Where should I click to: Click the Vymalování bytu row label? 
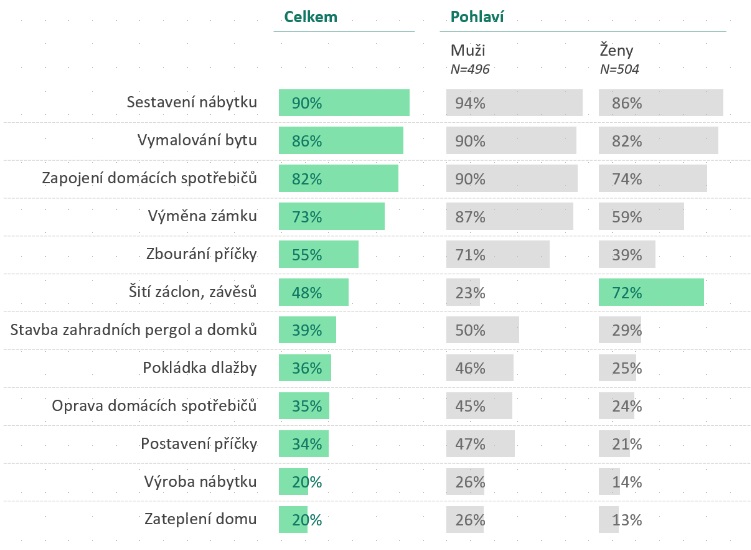point(197,140)
